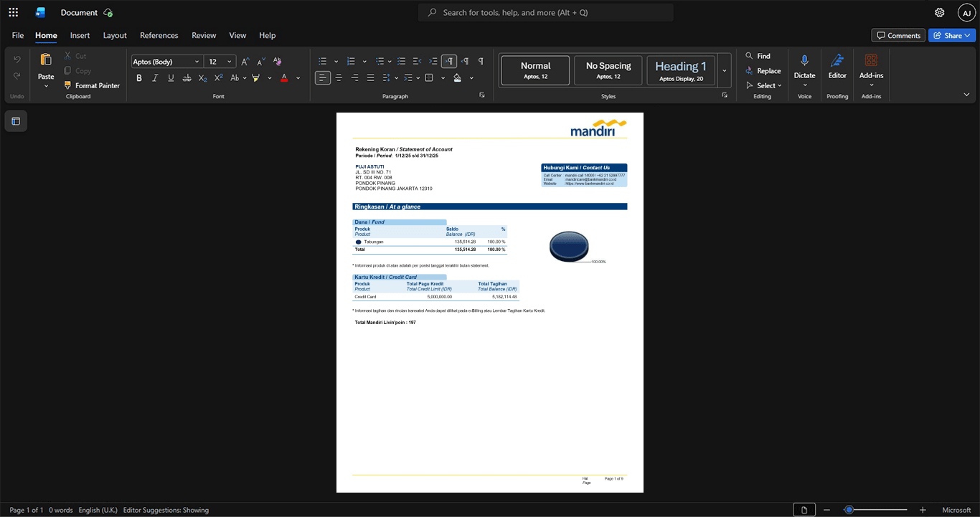Toggle italic formatting
This screenshot has width=980, height=517.
tap(155, 77)
